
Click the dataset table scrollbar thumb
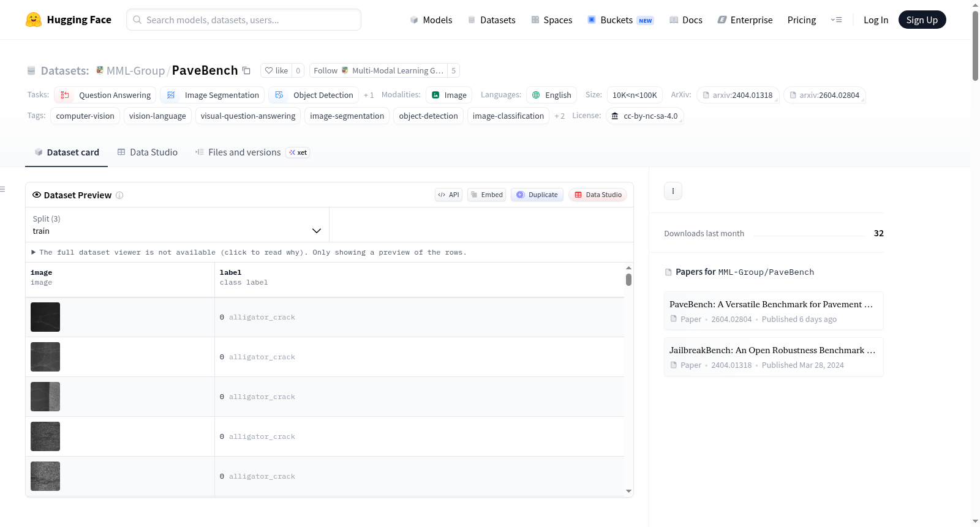pyautogui.click(x=628, y=280)
